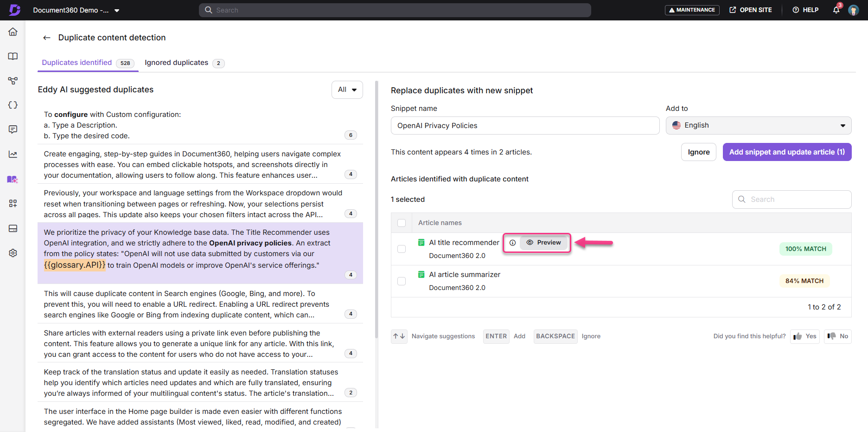Open the Home panel in the sidebar

13,32
